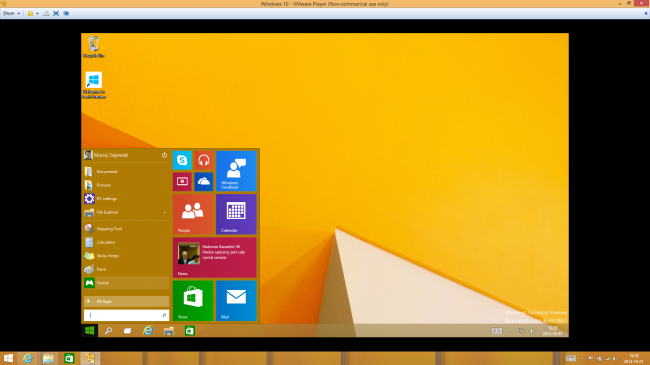650x365 pixels.
Task: Open Windows Feedback tile
Action: tap(236, 171)
